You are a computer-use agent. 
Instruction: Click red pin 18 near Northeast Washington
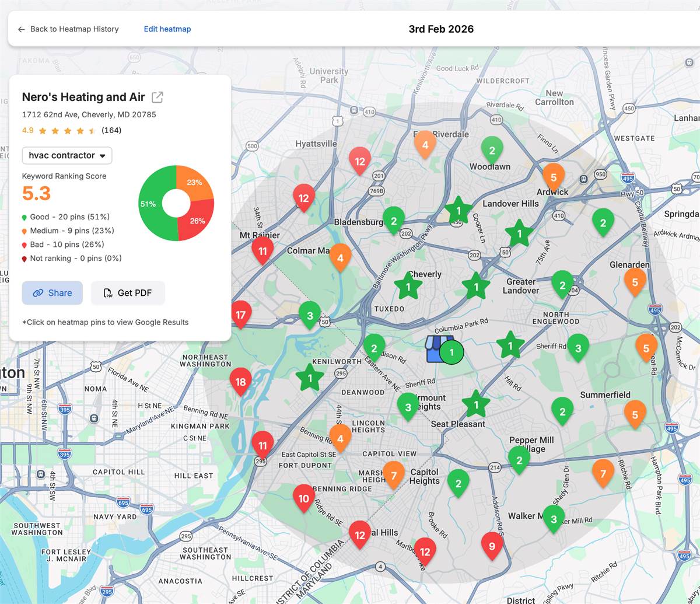click(240, 383)
